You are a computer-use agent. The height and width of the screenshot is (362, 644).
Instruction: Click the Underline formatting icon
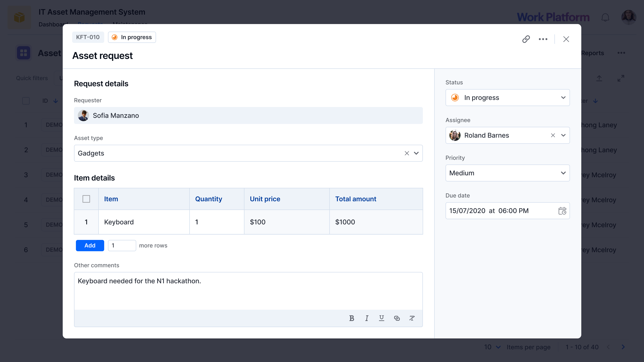coord(381,318)
